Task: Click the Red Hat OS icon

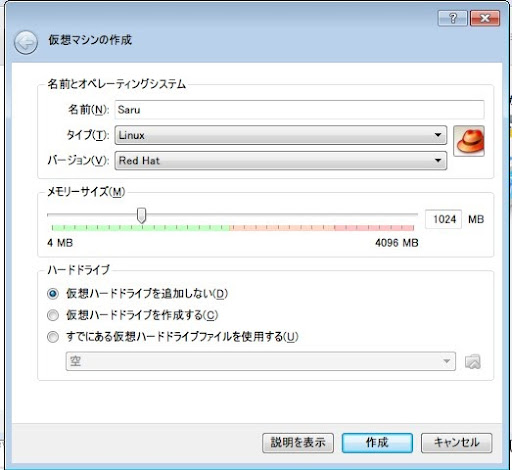Action: (x=469, y=141)
